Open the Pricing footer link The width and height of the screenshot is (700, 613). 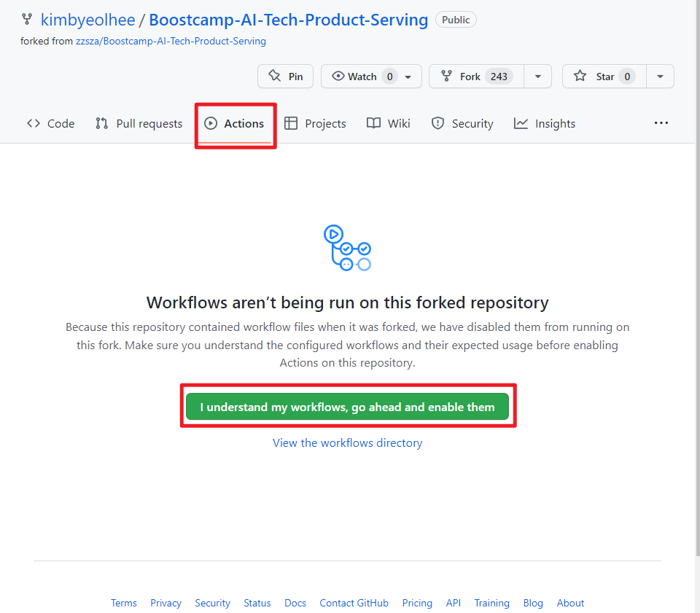[417, 603]
